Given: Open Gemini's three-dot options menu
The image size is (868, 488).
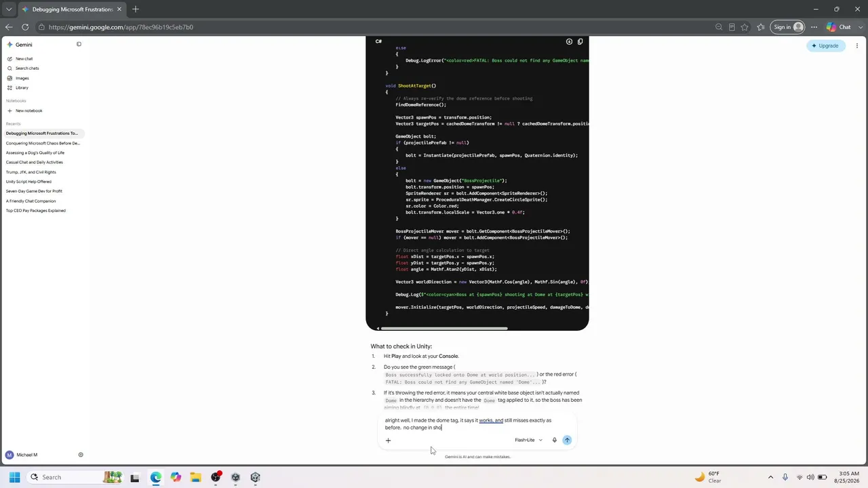Looking at the screenshot, I should pos(857,45).
